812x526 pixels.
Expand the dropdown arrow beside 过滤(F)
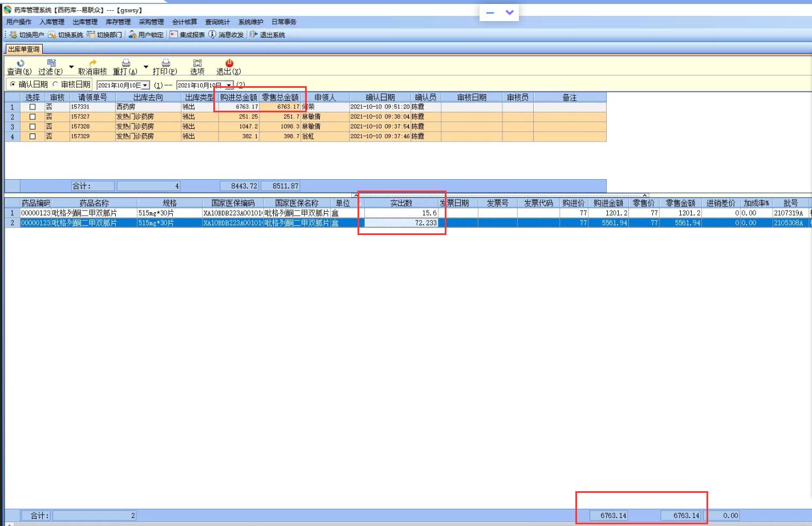tap(71, 67)
